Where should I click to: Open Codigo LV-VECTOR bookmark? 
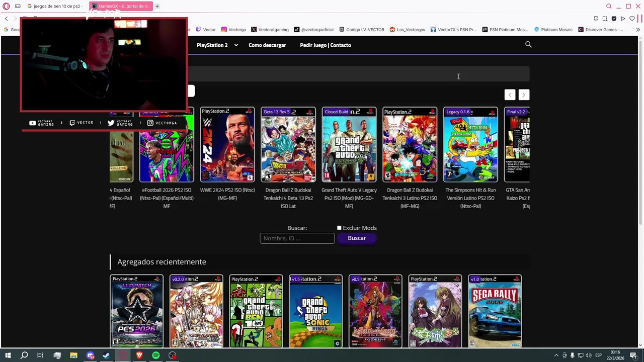pos(362,30)
